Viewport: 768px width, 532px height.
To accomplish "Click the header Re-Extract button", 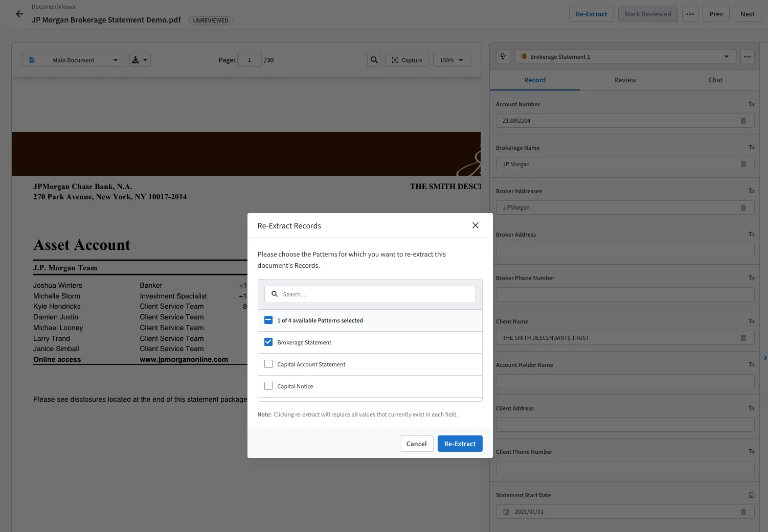I will [x=592, y=14].
